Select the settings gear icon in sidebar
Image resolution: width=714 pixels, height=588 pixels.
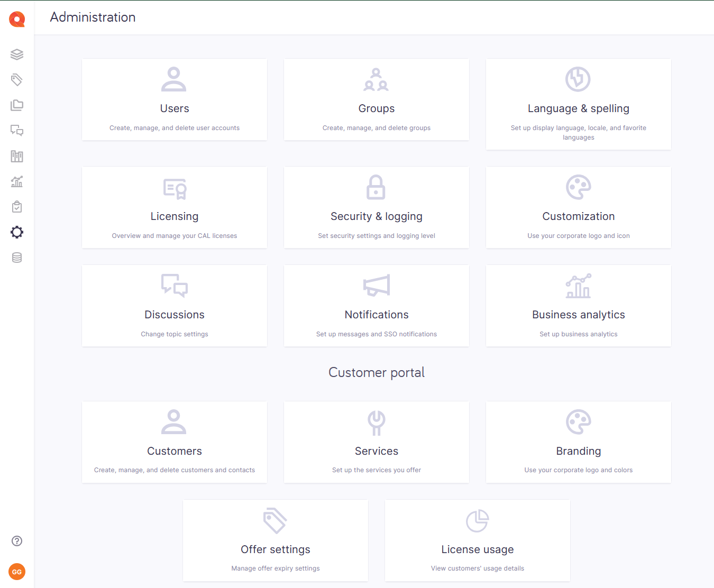click(16, 232)
